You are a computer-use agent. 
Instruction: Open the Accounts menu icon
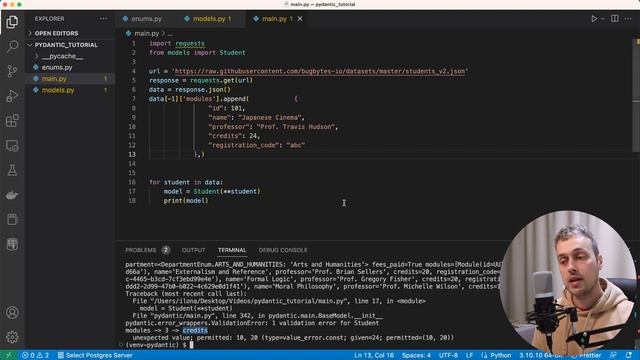12,313
